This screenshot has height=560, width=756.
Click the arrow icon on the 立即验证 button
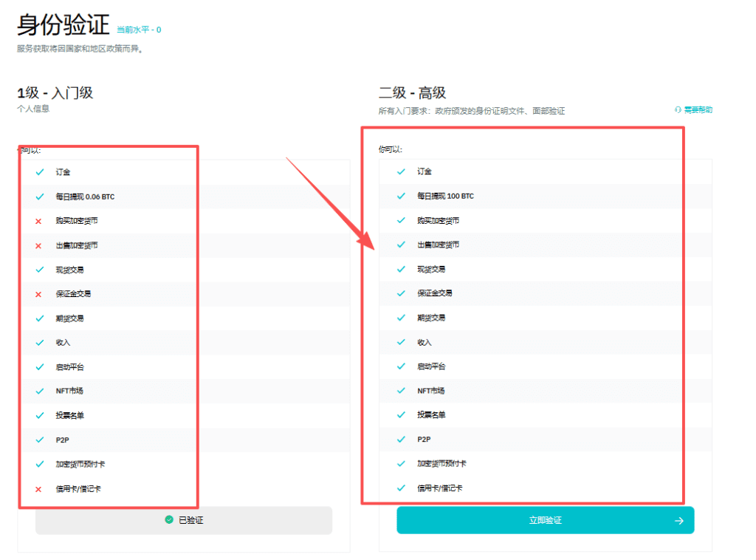[x=678, y=520]
